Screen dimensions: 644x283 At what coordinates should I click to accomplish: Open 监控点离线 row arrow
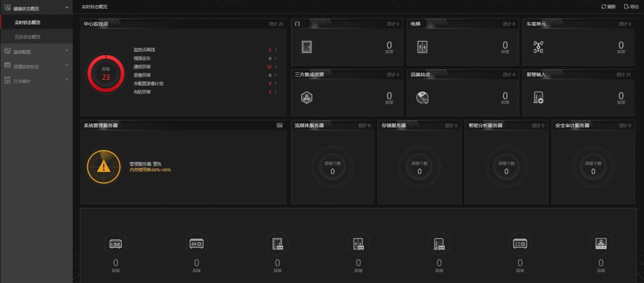275,50
